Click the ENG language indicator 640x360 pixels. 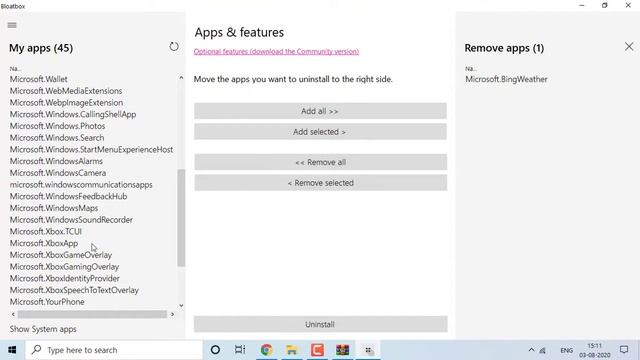coord(567,350)
